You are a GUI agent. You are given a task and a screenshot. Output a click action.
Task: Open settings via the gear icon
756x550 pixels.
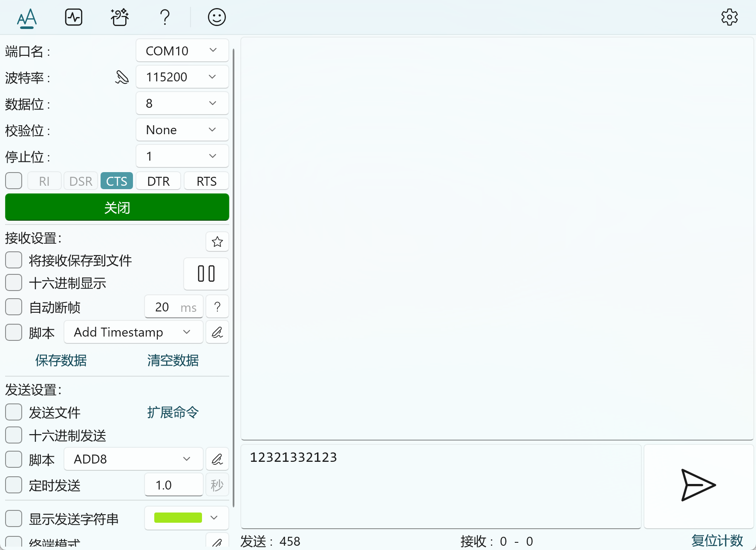click(x=729, y=17)
